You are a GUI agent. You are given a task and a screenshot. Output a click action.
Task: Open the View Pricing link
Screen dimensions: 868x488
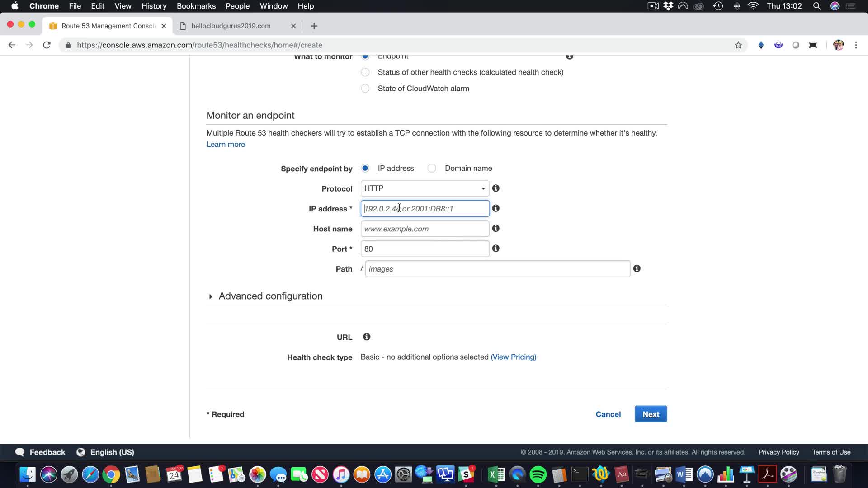[x=513, y=357]
